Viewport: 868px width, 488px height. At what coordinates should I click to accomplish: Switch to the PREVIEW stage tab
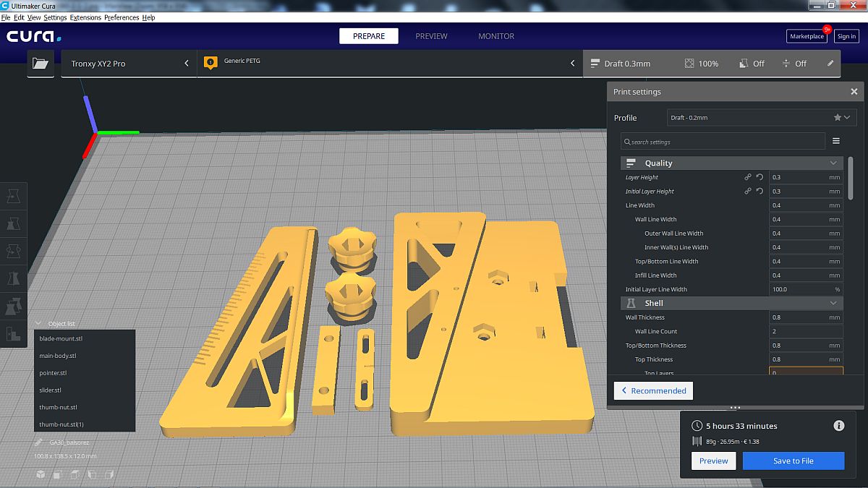pos(431,36)
